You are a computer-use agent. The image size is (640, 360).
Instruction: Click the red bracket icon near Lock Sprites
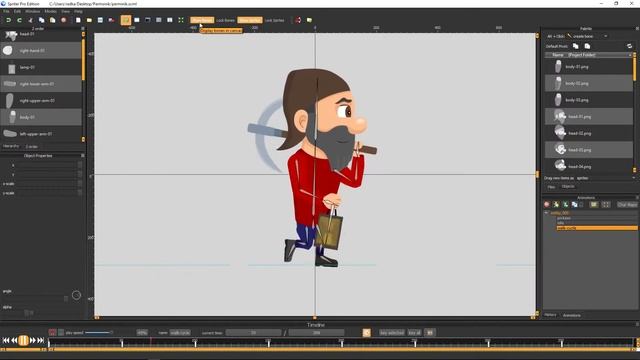[x=298, y=20]
